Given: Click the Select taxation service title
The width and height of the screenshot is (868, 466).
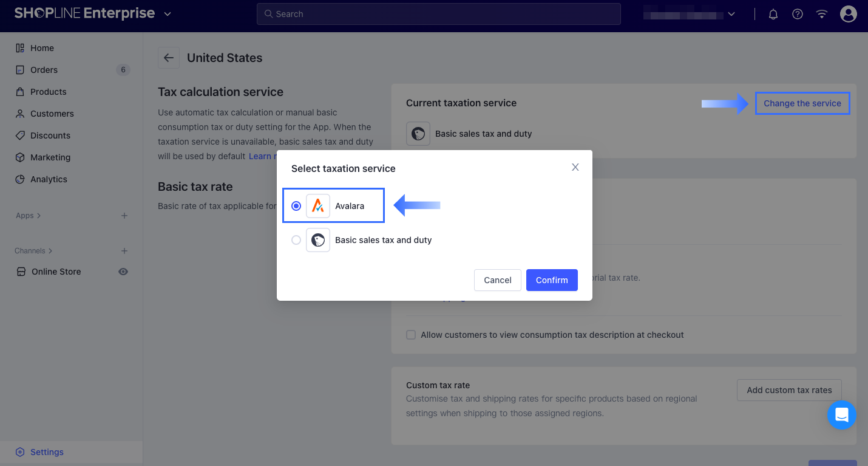Looking at the screenshot, I should 343,168.
